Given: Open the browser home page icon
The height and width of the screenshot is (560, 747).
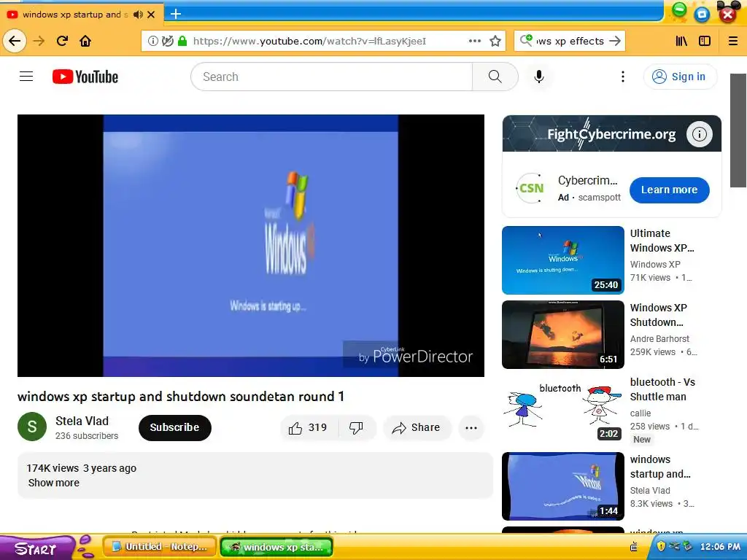Looking at the screenshot, I should [85, 41].
